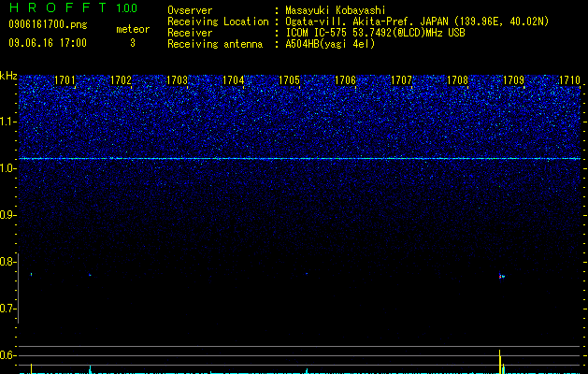Click the Masayuki Kobayashi observer name
This screenshot has width=588, height=374.
click(336, 10)
